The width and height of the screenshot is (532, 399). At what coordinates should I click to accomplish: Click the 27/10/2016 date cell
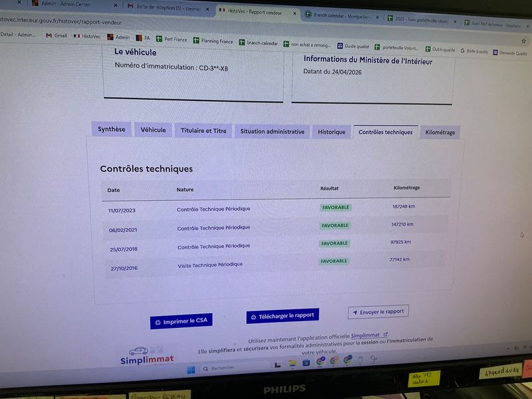pos(124,268)
